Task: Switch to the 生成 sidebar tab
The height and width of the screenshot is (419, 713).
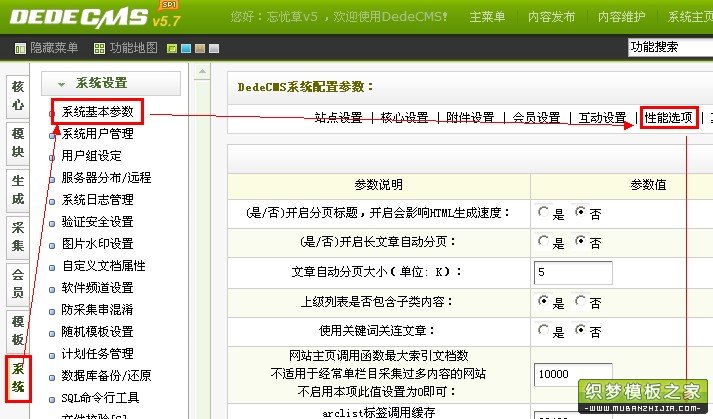Action: click(18, 190)
